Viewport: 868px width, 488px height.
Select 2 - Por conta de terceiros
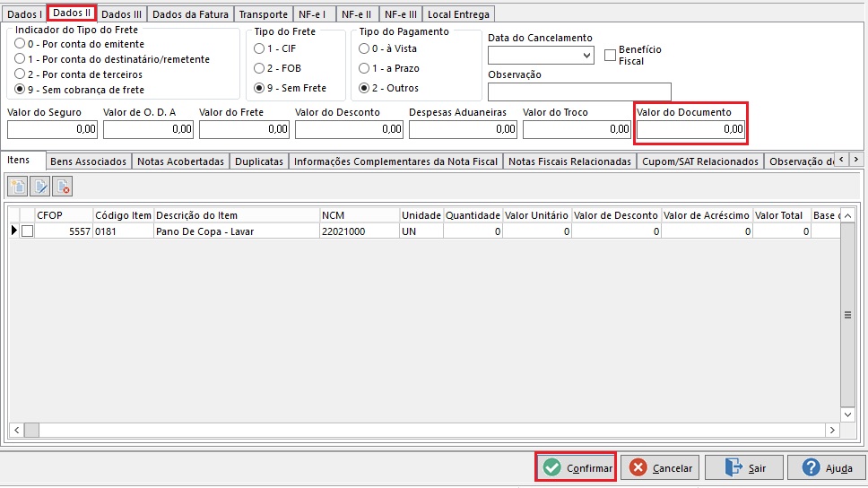click(x=20, y=74)
